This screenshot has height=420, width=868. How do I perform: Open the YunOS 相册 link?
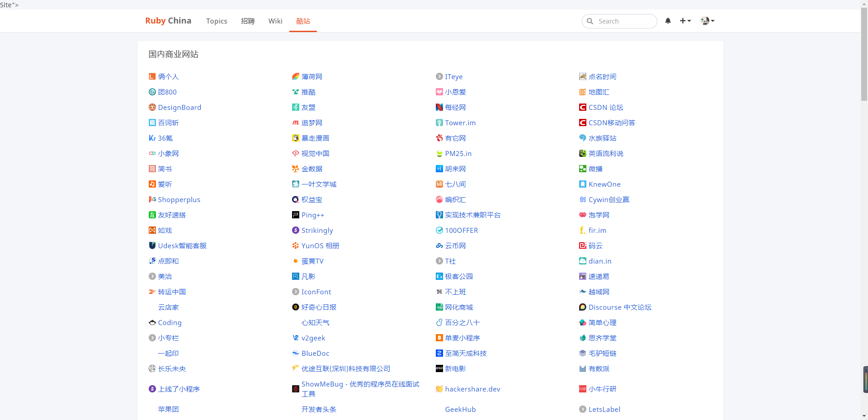(x=321, y=245)
